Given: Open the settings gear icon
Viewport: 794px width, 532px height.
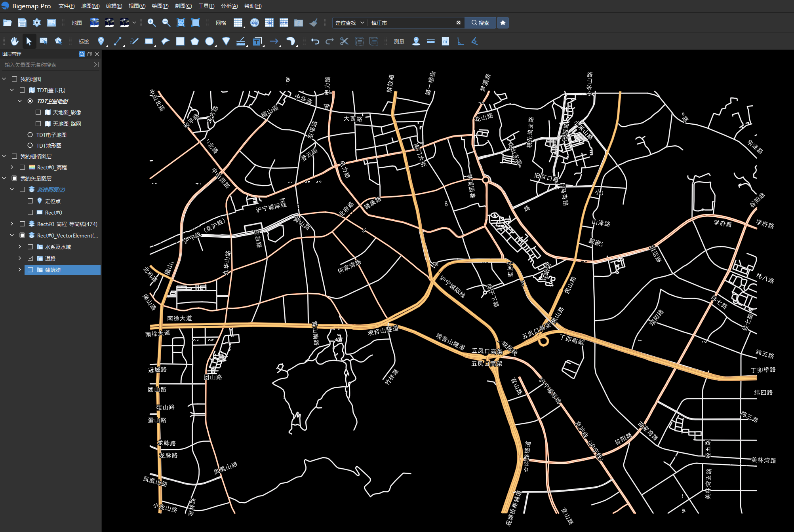Looking at the screenshot, I should [37, 23].
